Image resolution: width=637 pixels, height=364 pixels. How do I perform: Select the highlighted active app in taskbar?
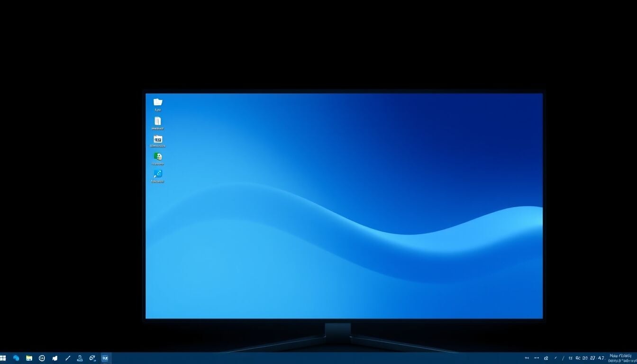tap(105, 358)
